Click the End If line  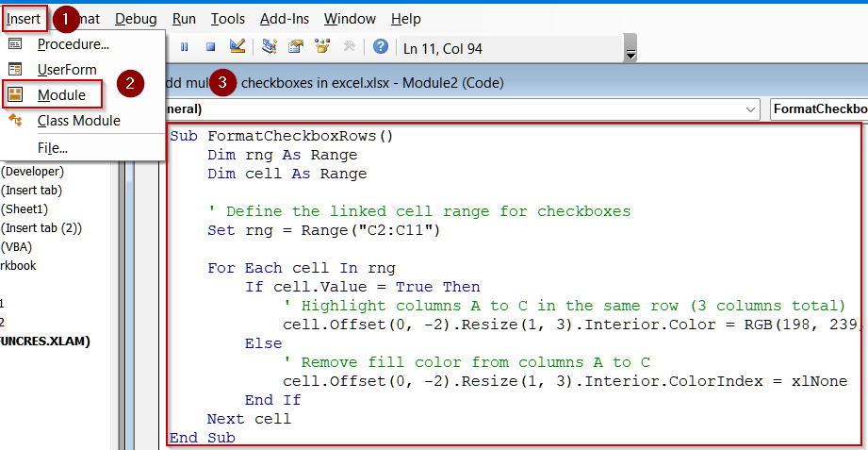(273, 400)
